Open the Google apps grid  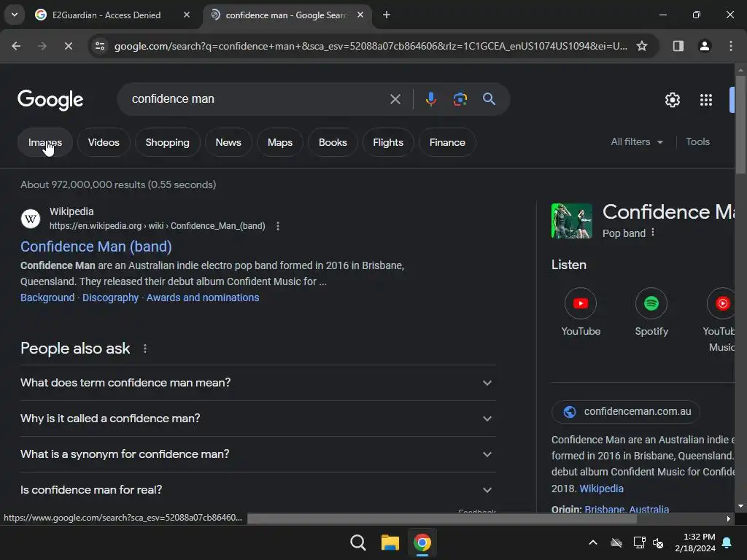705,100
